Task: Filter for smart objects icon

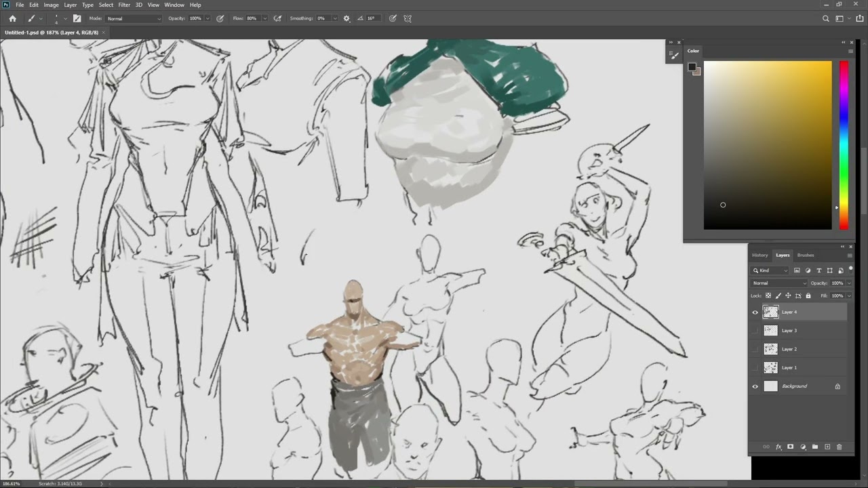Action: [840, 270]
